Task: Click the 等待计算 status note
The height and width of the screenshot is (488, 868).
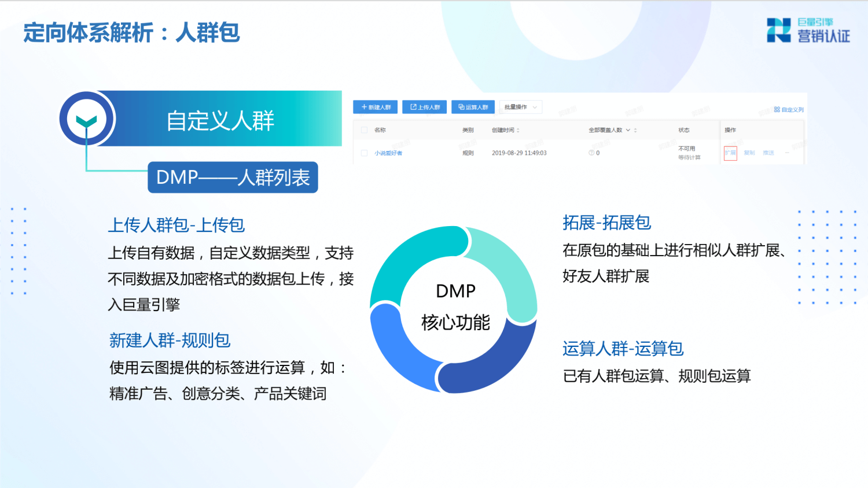Action: tap(689, 157)
